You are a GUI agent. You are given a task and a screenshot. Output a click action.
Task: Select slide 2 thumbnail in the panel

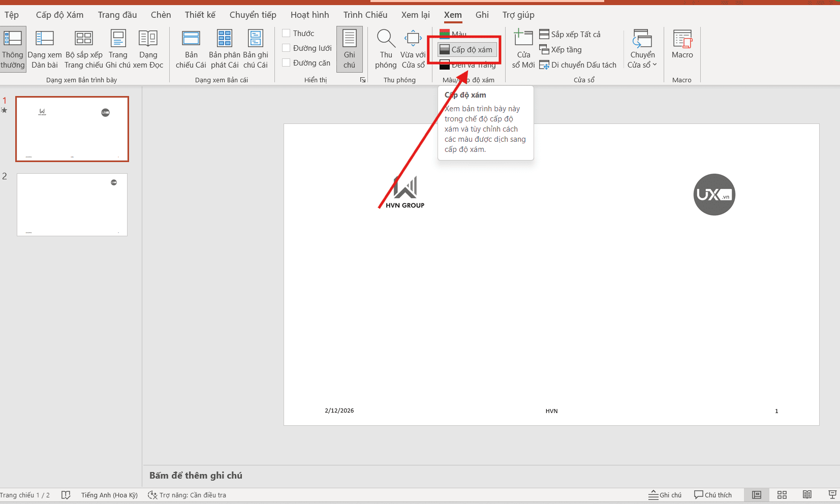pos(72,205)
